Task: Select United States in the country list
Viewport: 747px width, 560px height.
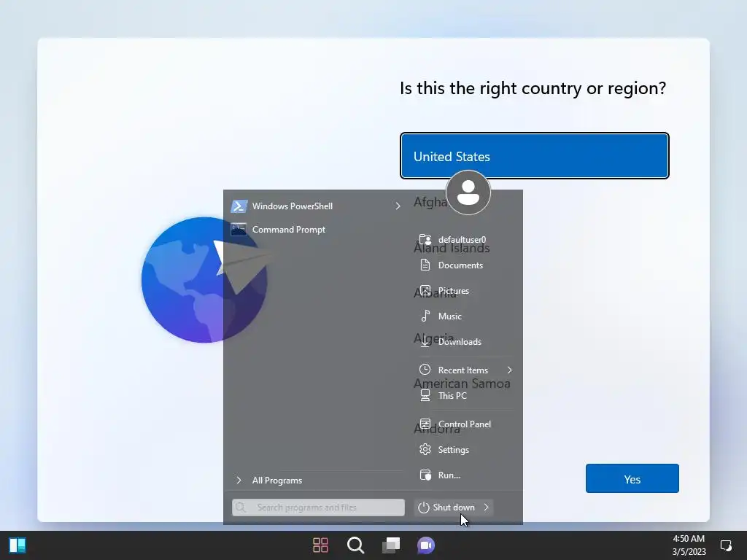Action: (535, 156)
